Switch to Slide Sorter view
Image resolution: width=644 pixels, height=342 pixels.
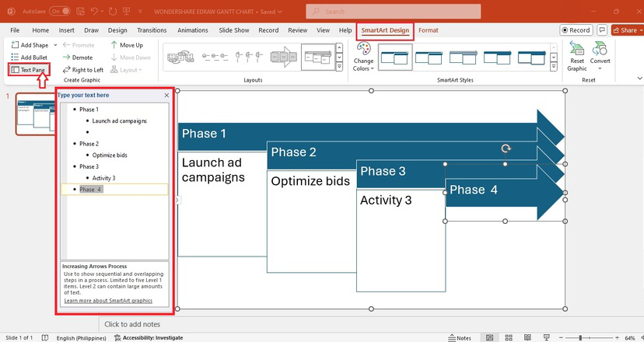[509, 338]
